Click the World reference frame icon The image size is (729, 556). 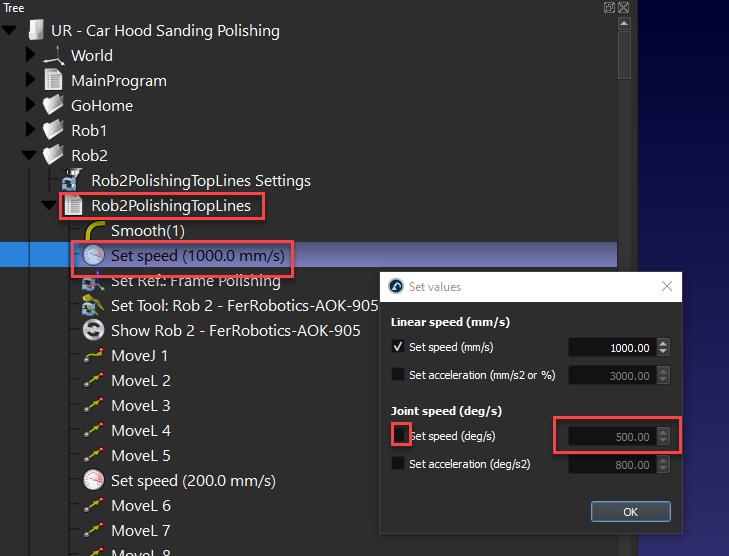(53, 55)
